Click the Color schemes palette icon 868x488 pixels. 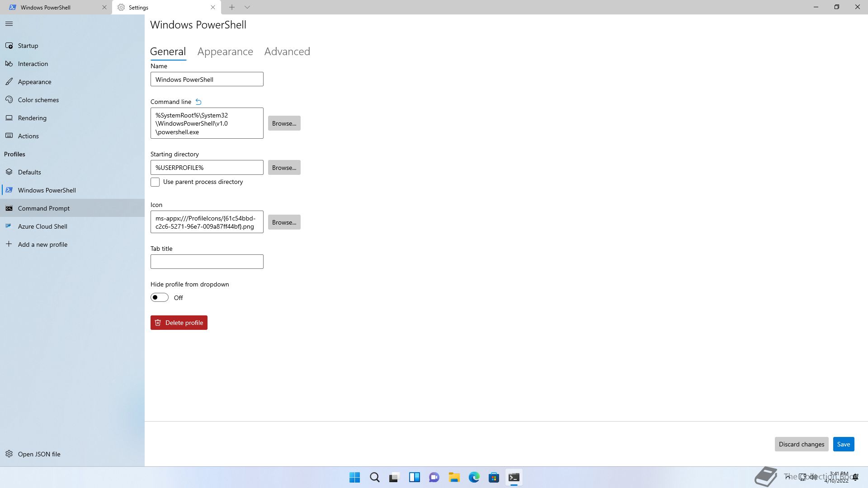coord(9,100)
